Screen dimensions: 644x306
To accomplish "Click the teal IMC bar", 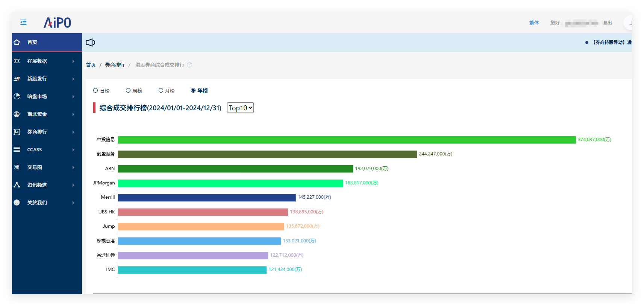I will (x=192, y=269).
